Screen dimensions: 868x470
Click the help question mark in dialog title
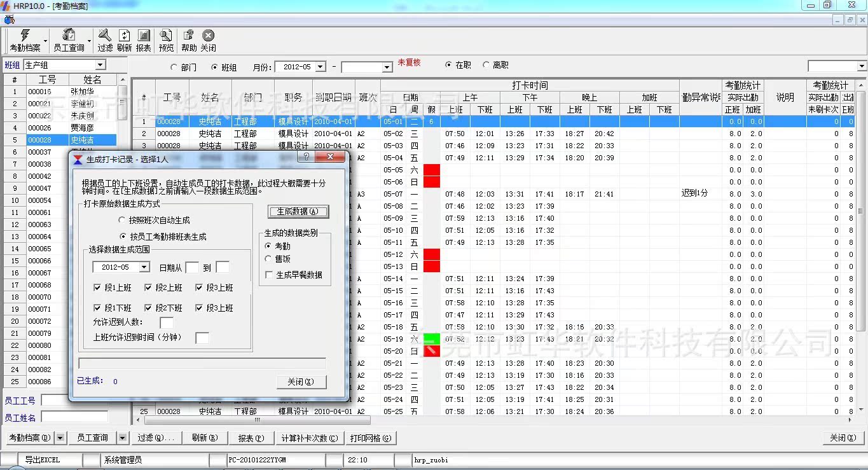click(x=306, y=157)
